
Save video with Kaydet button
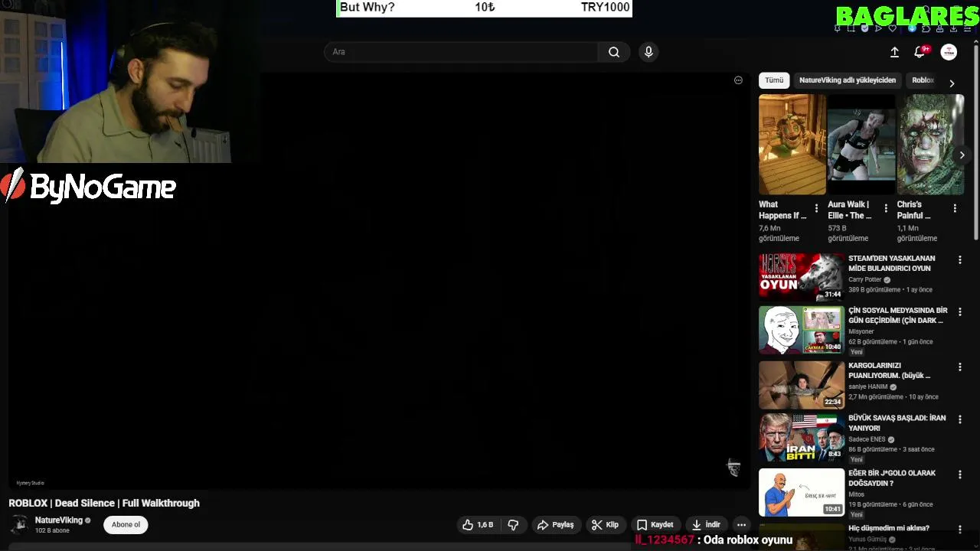point(655,525)
